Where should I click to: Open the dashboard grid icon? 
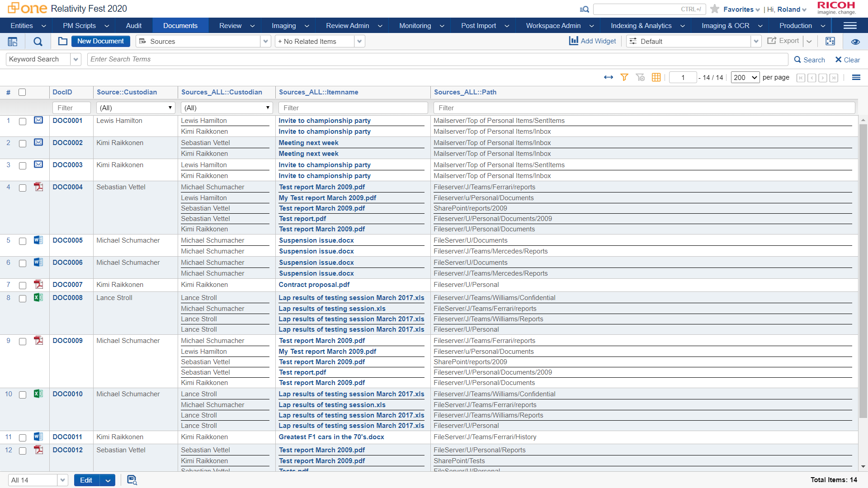[x=830, y=41]
